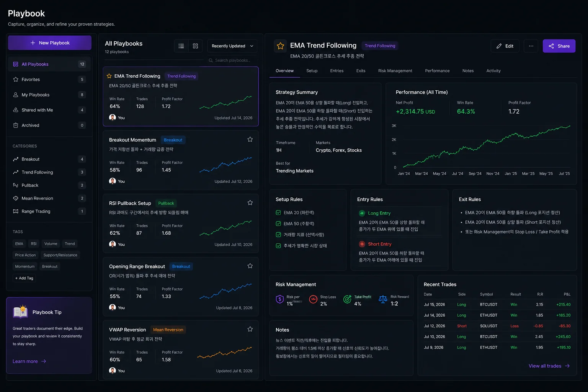Star the VWAP Reversion playbook
Screen dimensions: 588x392
[x=250, y=329]
